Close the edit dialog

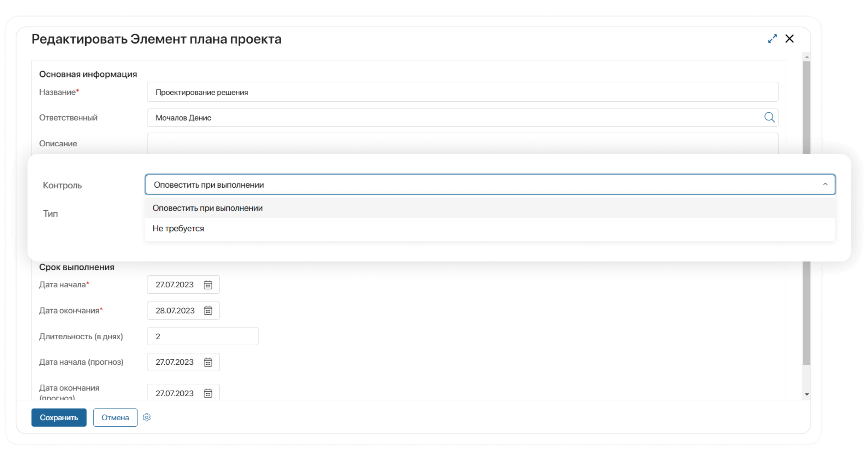[x=790, y=39]
